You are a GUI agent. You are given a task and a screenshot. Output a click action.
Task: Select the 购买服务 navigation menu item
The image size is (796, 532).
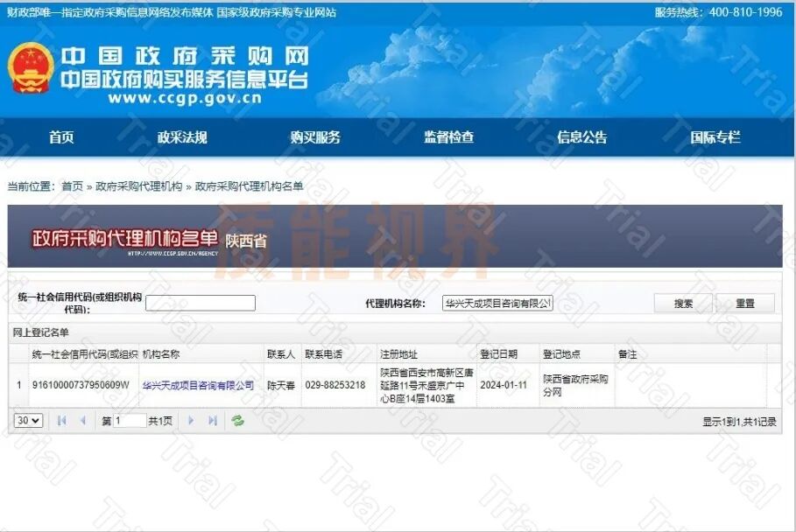313,137
